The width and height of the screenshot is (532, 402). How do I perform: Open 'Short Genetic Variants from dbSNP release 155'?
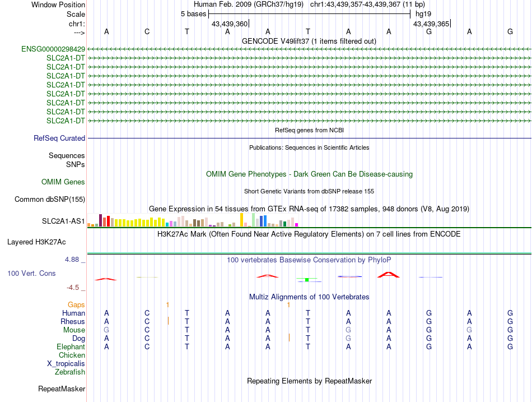(309, 191)
